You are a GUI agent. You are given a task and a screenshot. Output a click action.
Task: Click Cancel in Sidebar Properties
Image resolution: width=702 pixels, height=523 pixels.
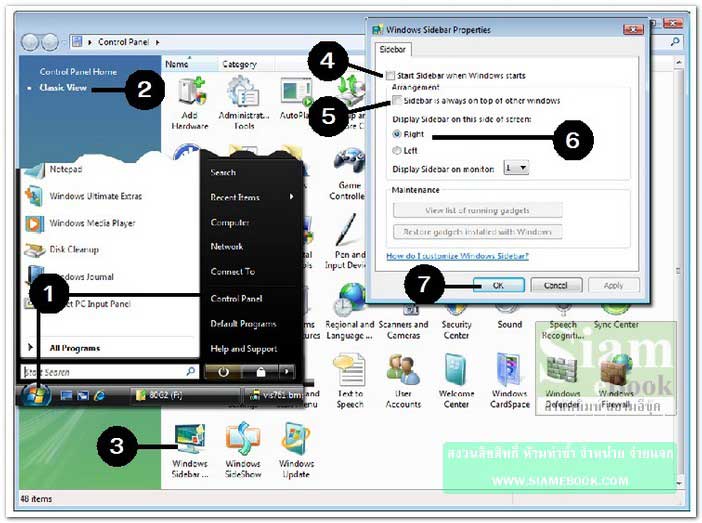(556, 285)
